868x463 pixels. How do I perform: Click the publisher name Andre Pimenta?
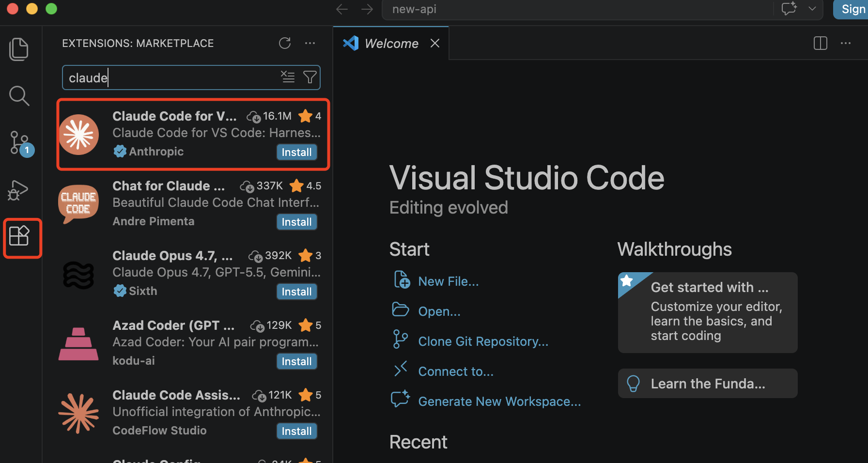(154, 221)
